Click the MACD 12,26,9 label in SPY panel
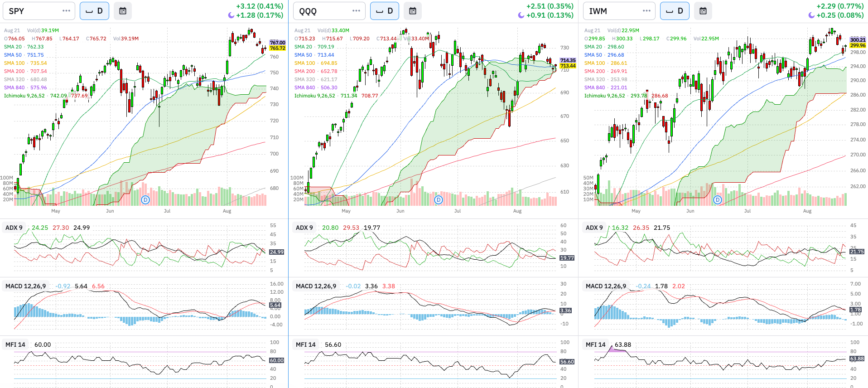The height and width of the screenshot is (388, 868). 26,286
